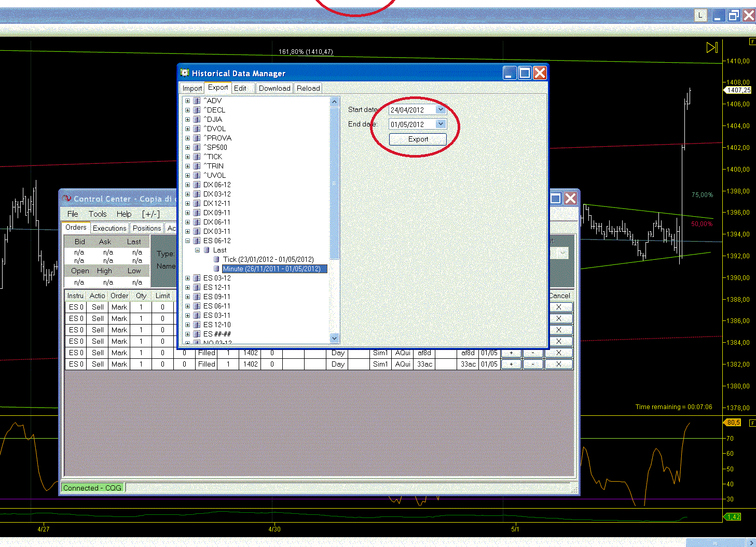Click the chart's bottom scrollbar right arrow
756x547 pixels.
(x=751, y=543)
